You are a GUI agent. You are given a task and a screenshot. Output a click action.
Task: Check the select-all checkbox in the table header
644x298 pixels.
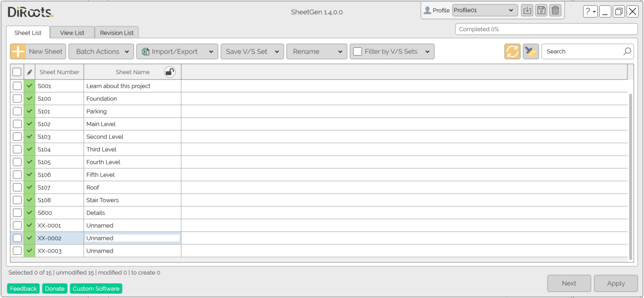coord(17,71)
